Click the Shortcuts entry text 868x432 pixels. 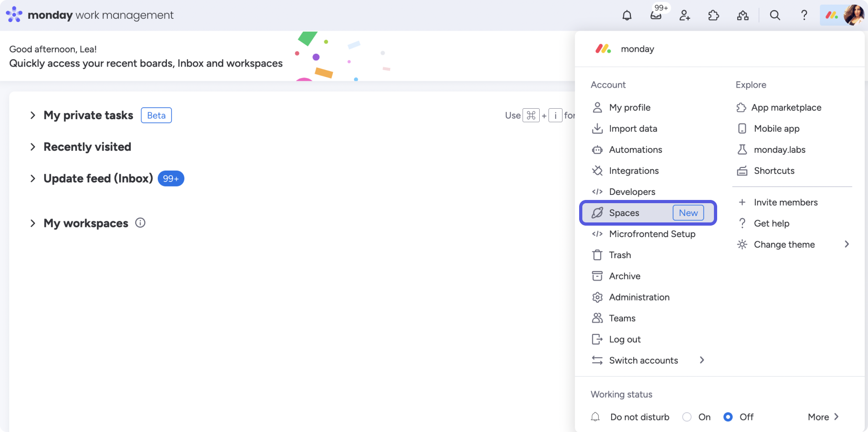(774, 171)
